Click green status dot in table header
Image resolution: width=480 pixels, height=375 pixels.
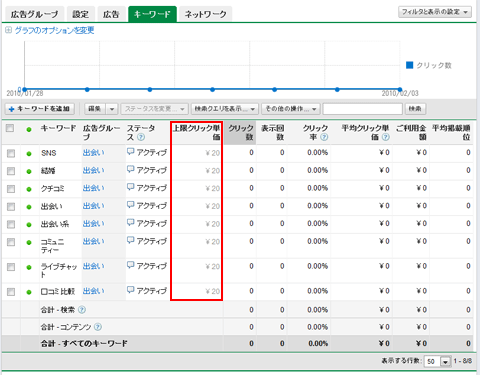(29, 129)
